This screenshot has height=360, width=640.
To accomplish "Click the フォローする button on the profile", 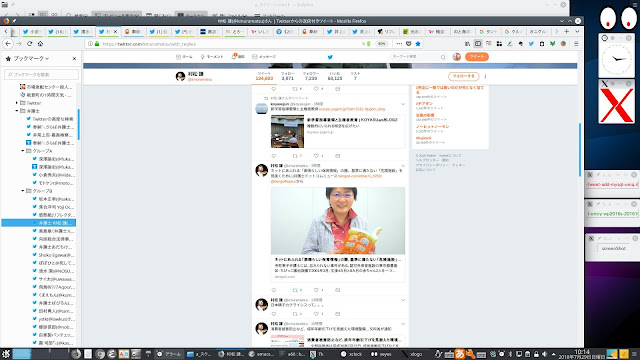I will (x=464, y=76).
